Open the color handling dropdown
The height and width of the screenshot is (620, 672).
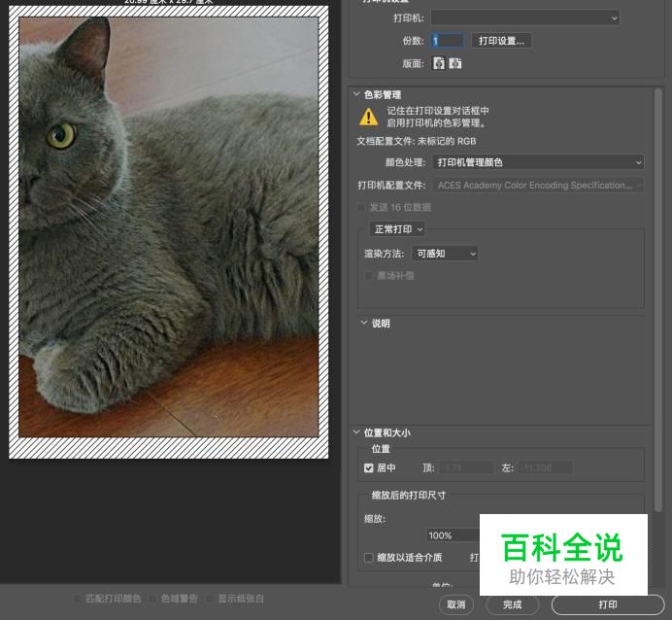coord(538,162)
